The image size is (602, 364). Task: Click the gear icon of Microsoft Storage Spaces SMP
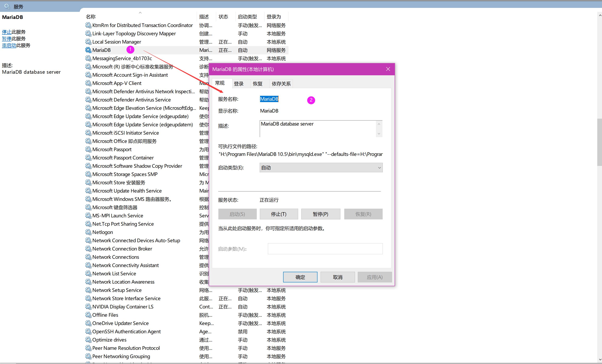[88, 174]
